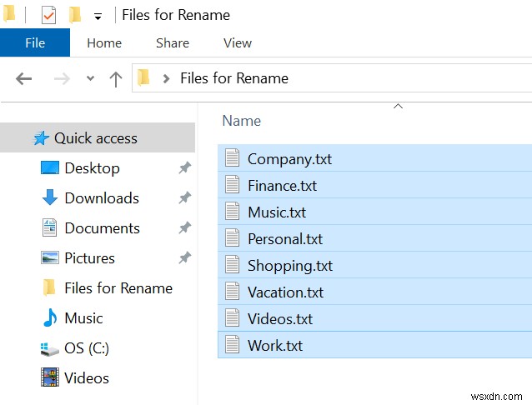Click the Personal.txt file icon
The width and height of the screenshot is (532, 405).
(x=233, y=237)
